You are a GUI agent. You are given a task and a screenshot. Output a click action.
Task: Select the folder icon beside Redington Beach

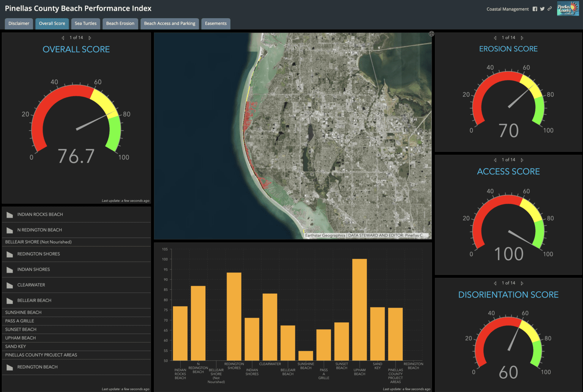point(9,367)
